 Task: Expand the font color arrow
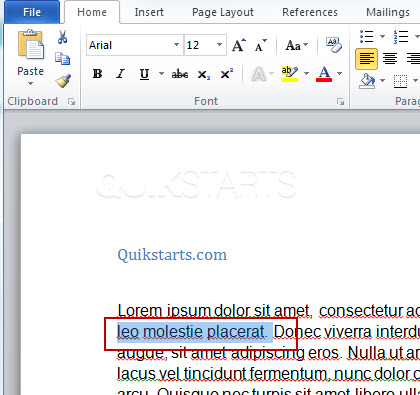pyautogui.click(x=339, y=74)
